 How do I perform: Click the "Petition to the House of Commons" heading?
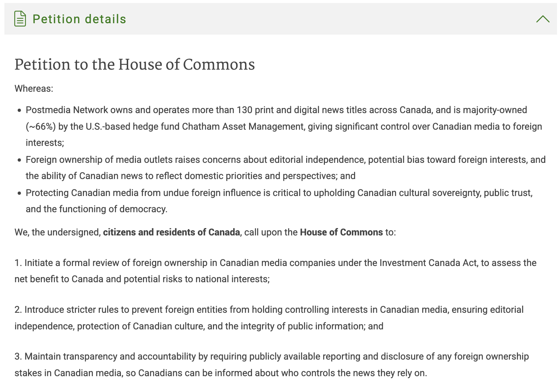pos(134,64)
